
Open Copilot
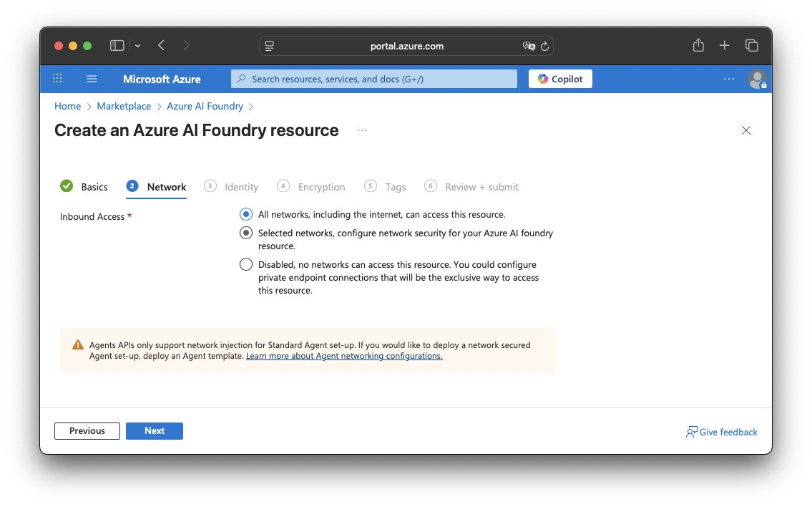560,79
